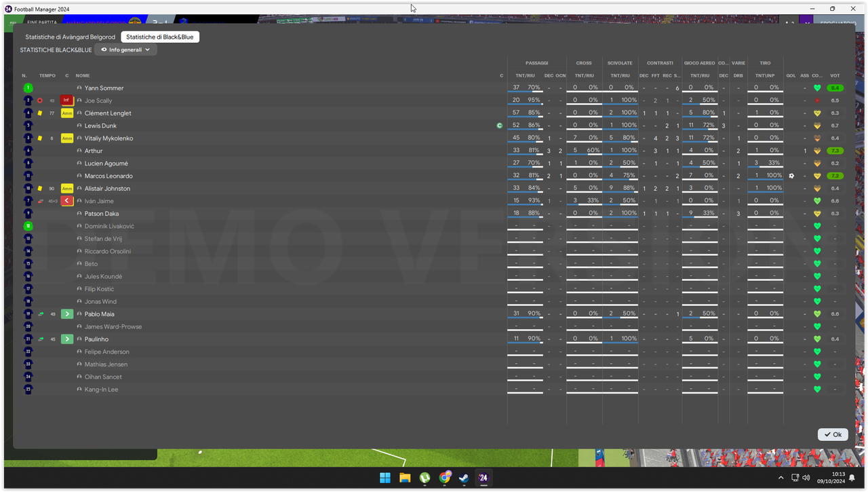Click the green condition heart for Yann Sommer
Screen dimensions: 868x492
tap(817, 88)
